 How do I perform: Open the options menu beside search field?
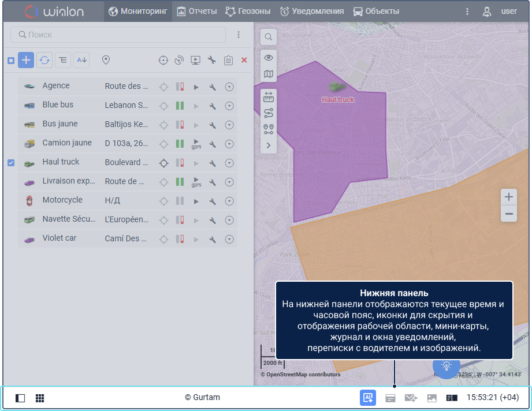click(x=239, y=35)
